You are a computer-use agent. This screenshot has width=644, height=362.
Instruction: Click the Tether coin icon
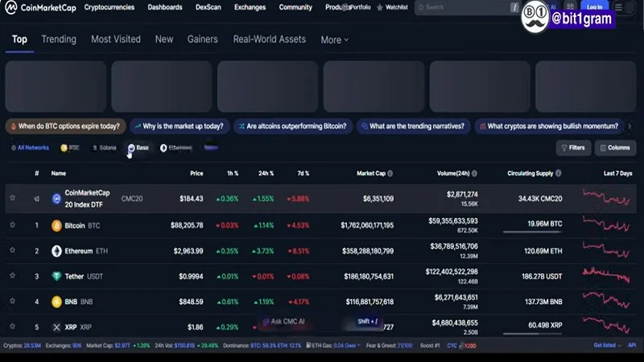57,276
